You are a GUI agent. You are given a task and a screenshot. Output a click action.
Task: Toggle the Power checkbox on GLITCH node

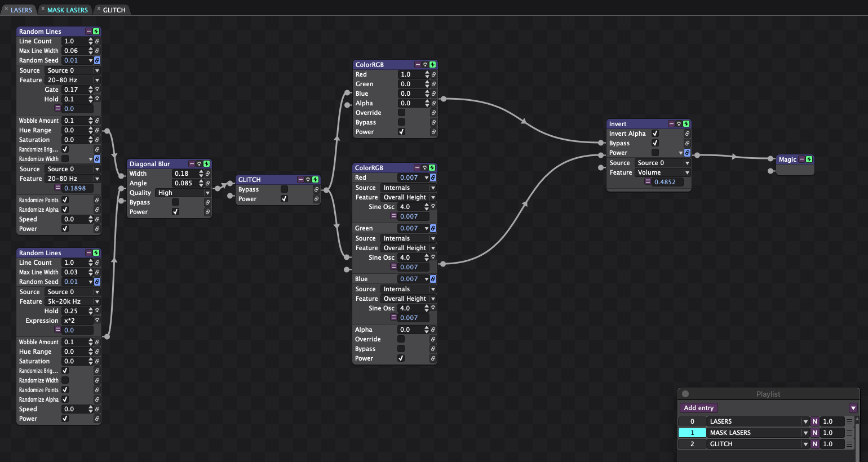tap(284, 199)
